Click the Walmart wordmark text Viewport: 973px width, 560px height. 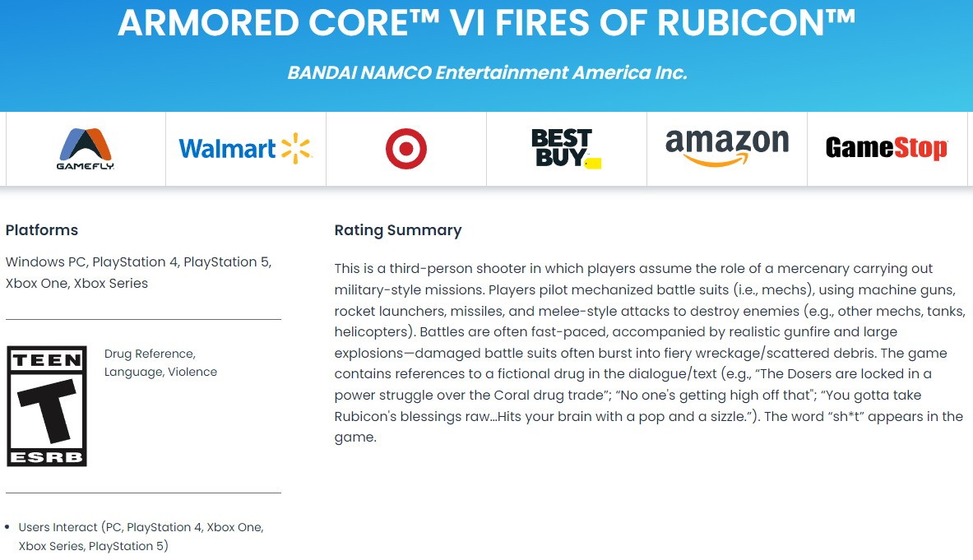[227, 149]
